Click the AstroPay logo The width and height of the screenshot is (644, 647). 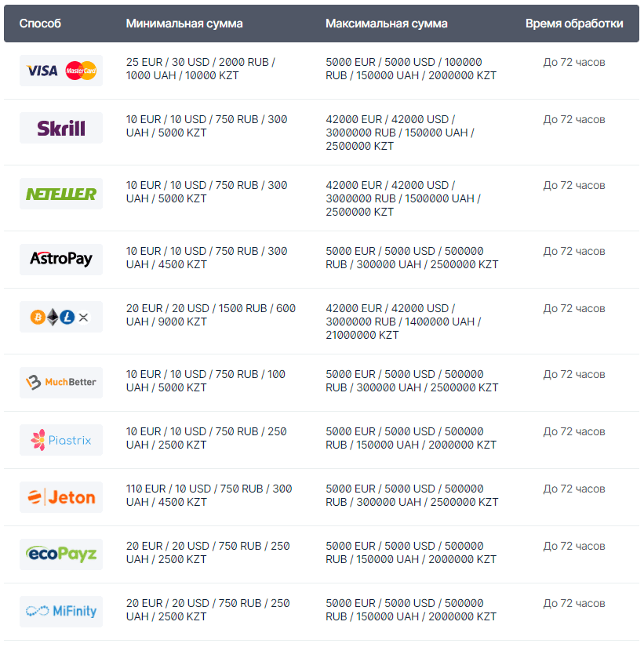(x=61, y=259)
